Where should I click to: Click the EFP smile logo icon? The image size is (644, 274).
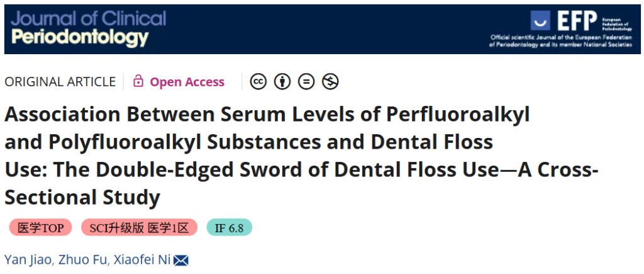click(x=540, y=21)
